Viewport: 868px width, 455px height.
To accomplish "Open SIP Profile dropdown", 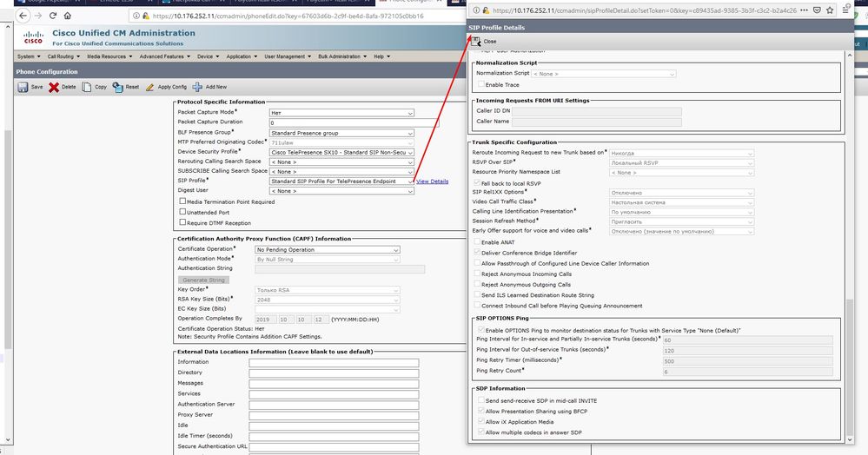I will pos(341,181).
